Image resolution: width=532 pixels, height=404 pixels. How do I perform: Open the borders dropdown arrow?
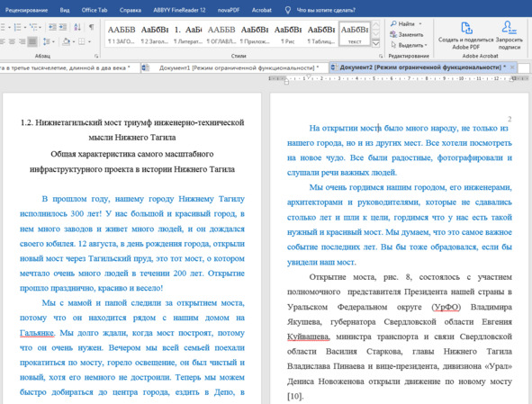point(89,41)
